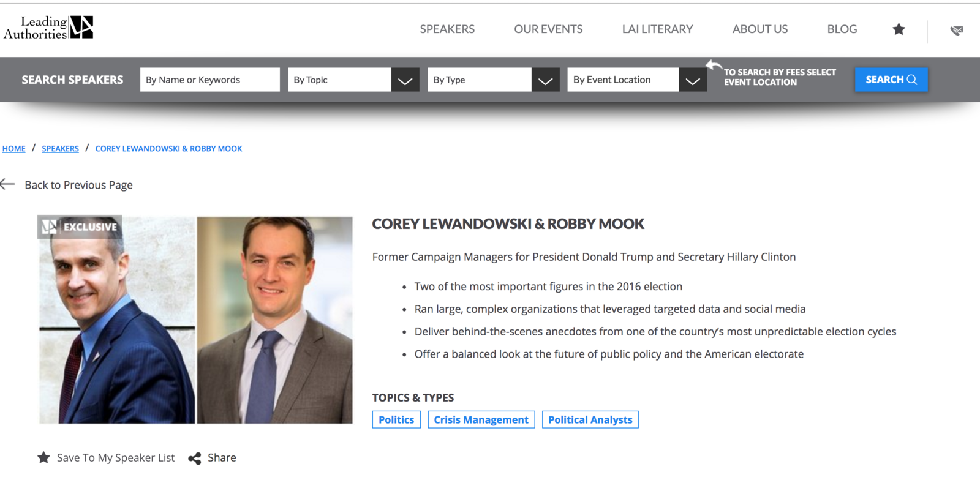
Task: Open the LAI LITERARY menu
Action: (657, 29)
